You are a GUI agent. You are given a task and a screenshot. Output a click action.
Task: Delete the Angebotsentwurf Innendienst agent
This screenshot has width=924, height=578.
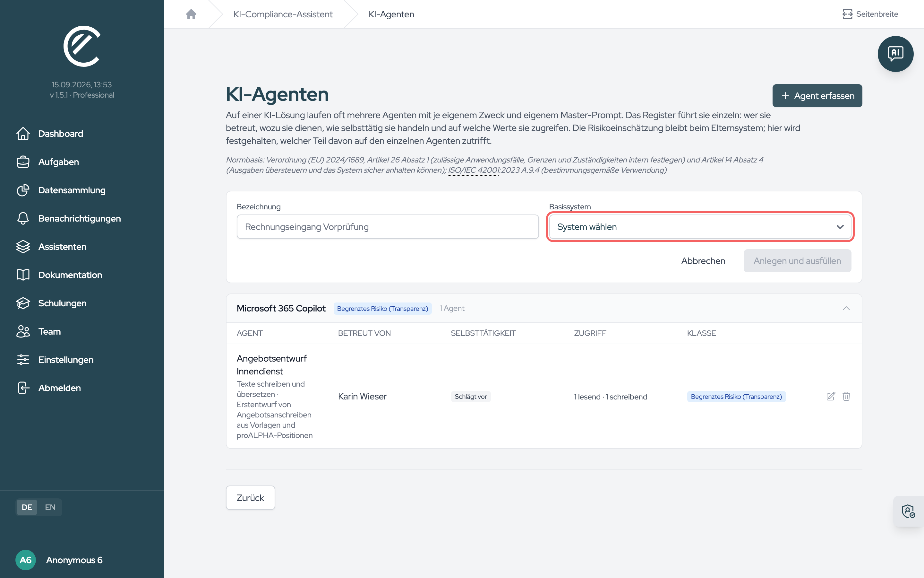coord(846,397)
